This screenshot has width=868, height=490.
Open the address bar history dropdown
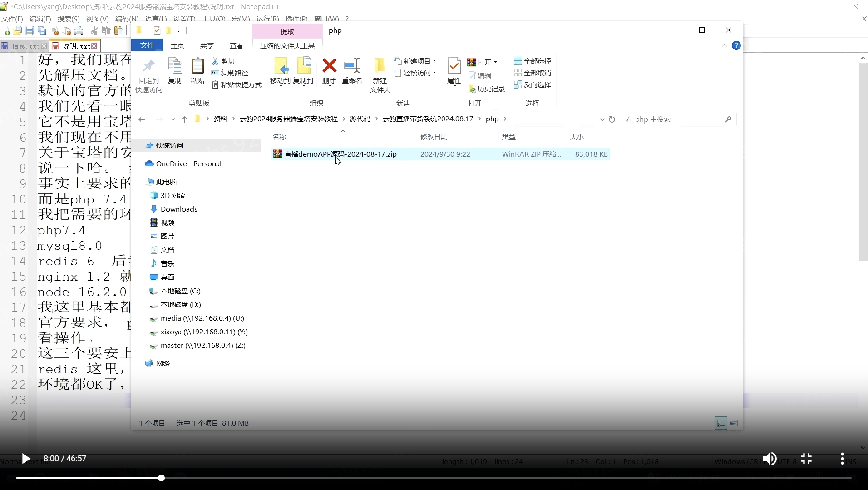pyautogui.click(x=602, y=119)
